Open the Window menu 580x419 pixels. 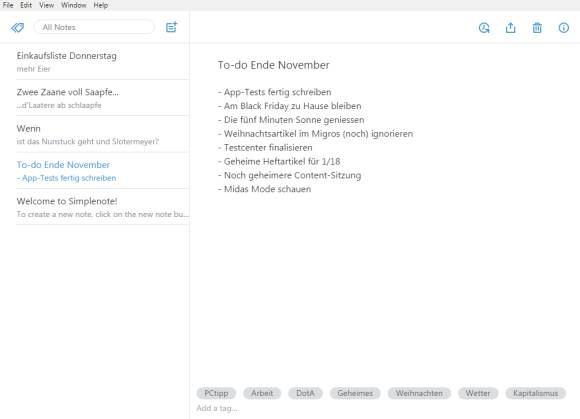click(74, 5)
